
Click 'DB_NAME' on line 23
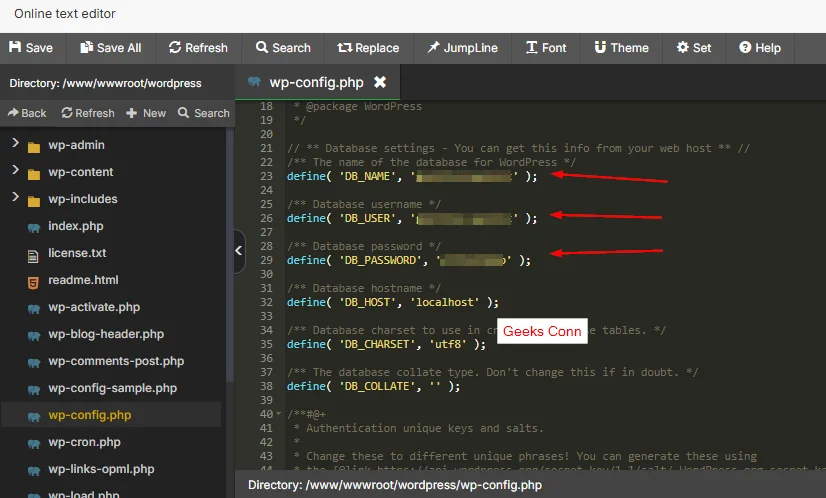tap(367, 176)
